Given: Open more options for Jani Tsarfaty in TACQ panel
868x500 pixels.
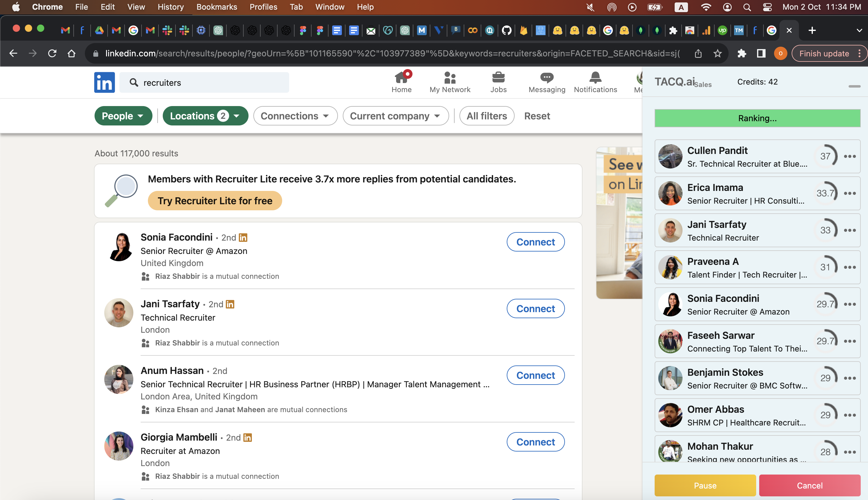Looking at the screenshot, I should point(850,230).
